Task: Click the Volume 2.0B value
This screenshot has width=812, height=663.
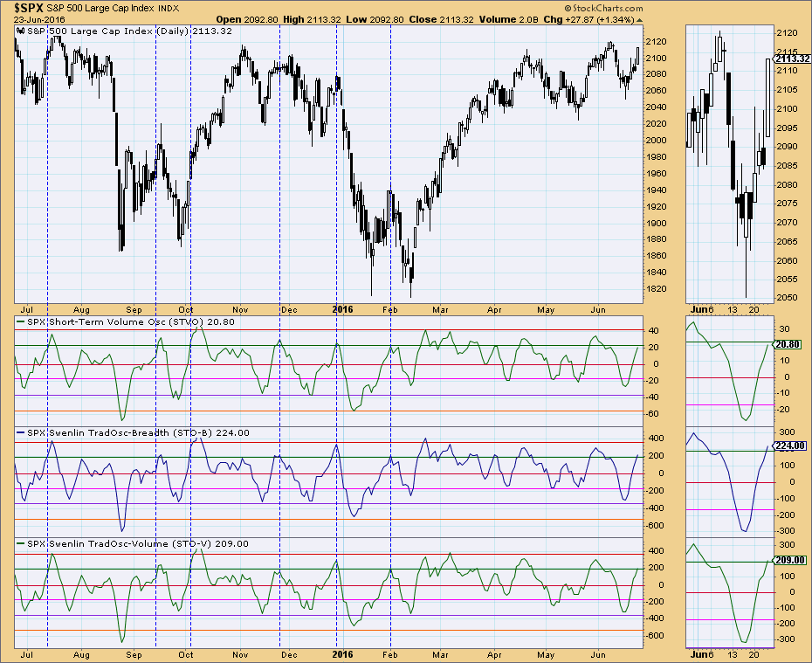Action: point(508,20)
